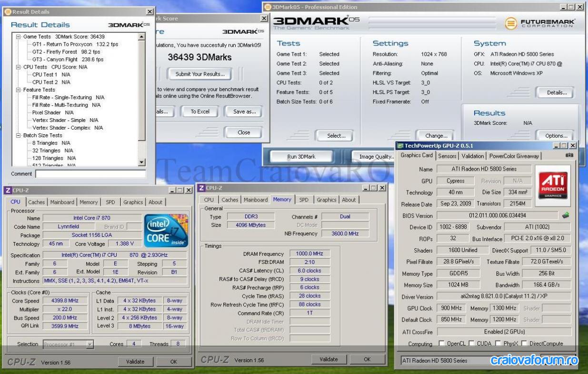Switch to the Sensors tab in GPU-Z
Image resolution: width=588 pixels, height=374 pixels.
click(447, 156)
